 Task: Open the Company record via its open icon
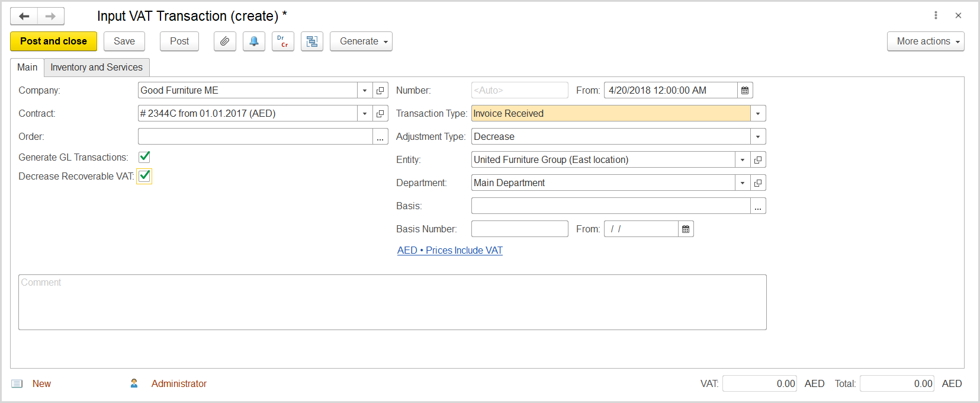[x=380, y=90]
